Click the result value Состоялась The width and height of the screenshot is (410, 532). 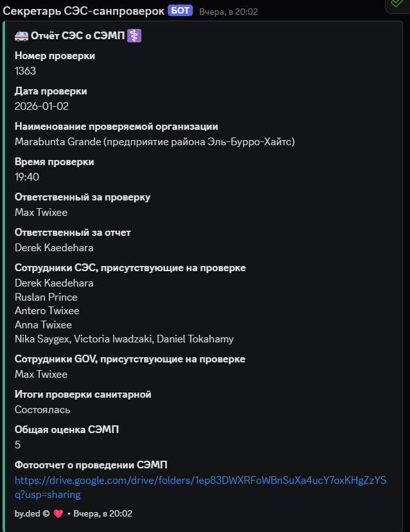click(x=42, y=409)
